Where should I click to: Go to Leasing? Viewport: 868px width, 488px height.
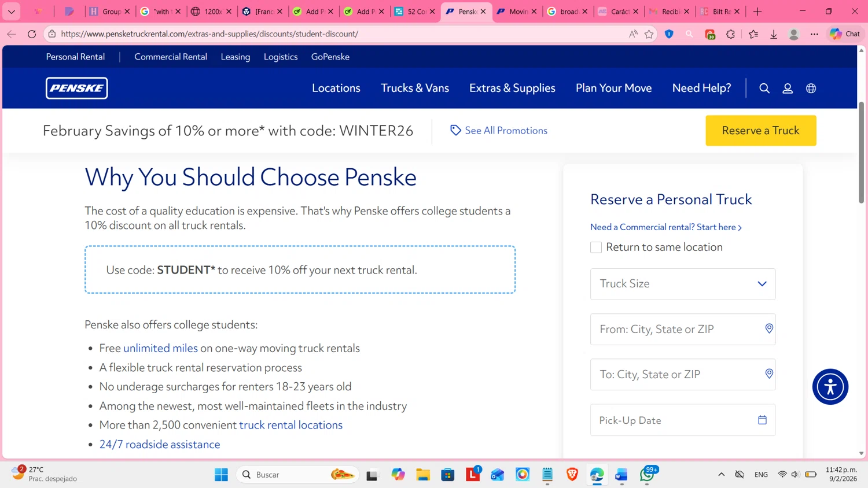[236, 57]
